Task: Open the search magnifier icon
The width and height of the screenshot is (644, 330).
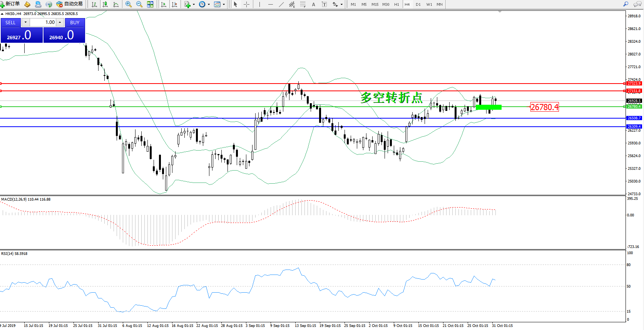Action: [626, 4]
